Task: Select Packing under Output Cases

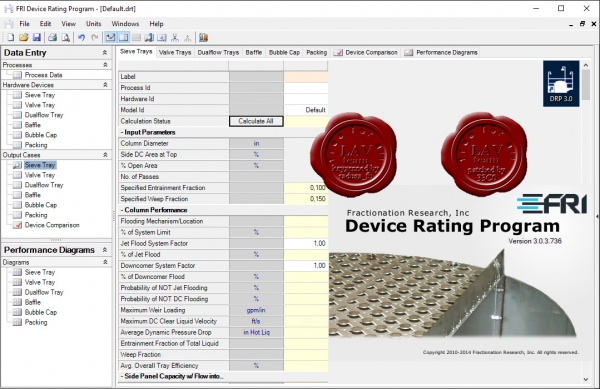Action: (x=36, y=215)
